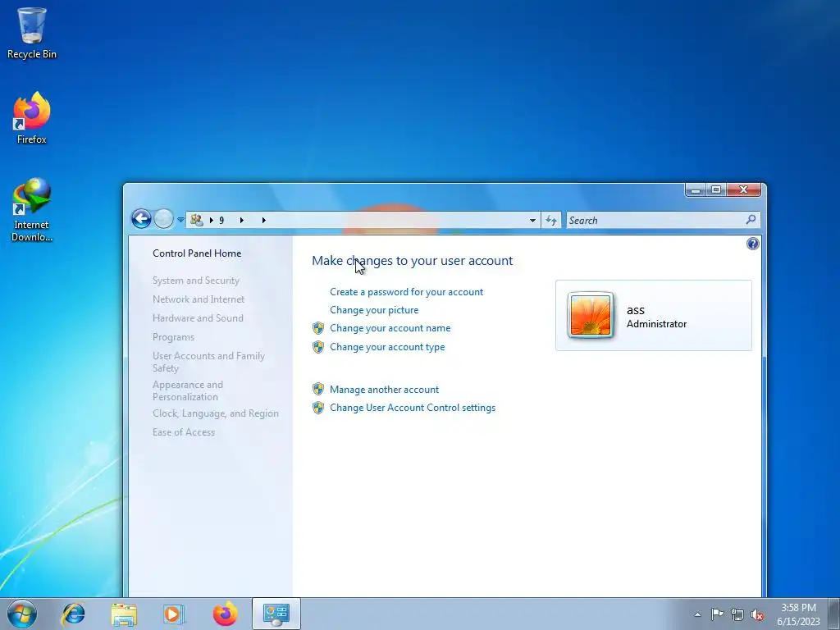Click the magnifier icon in Search box
Viewport: 840px width, 630px height.
(x=751, y=220)
